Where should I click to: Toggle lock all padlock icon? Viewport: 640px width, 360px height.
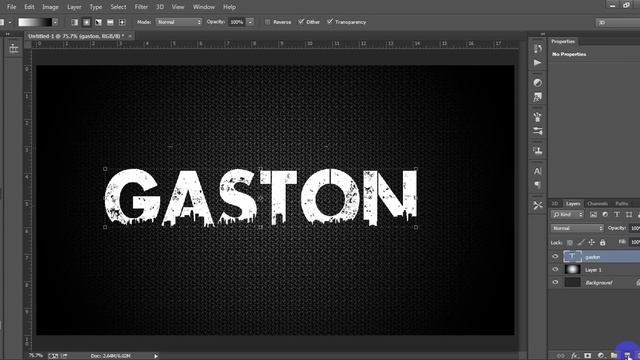click(x=602, y=242)
